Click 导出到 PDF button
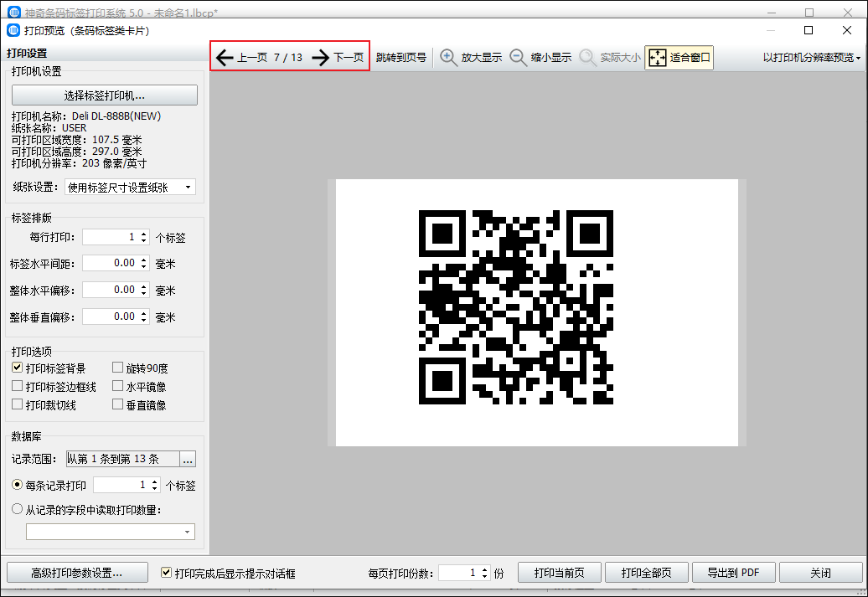 point(733,573)
